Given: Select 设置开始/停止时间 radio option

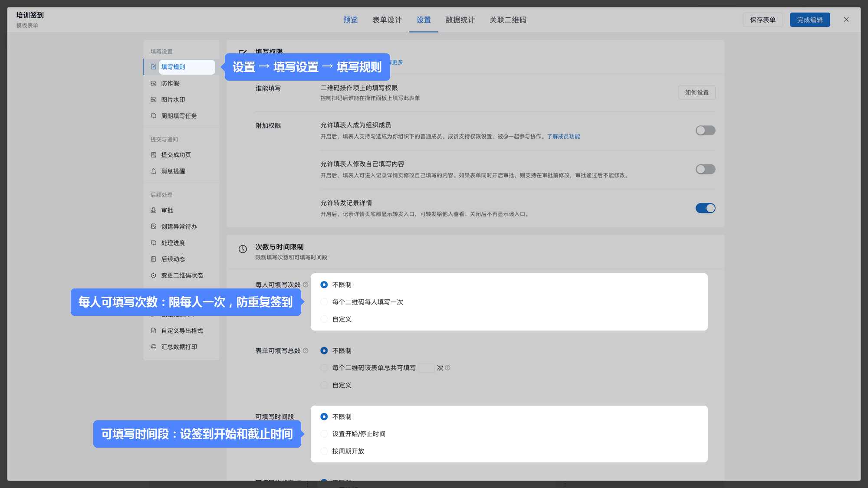Looking at the screenshot, I should pos(324,434).
